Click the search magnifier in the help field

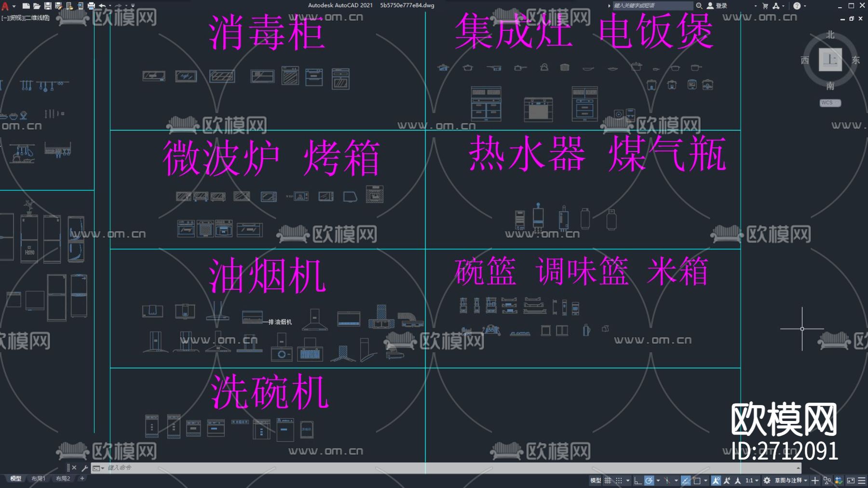pyautogui.click(x=699, y=6)
